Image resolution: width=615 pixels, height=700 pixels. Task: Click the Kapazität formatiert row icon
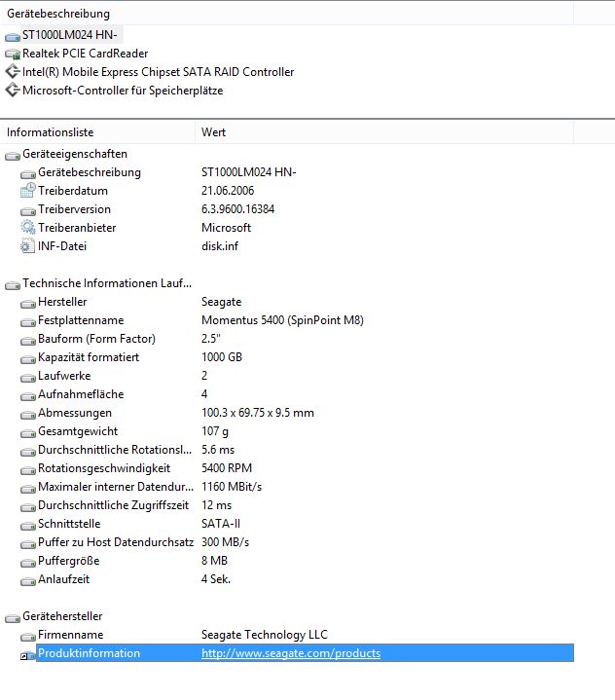coord(28,359)
